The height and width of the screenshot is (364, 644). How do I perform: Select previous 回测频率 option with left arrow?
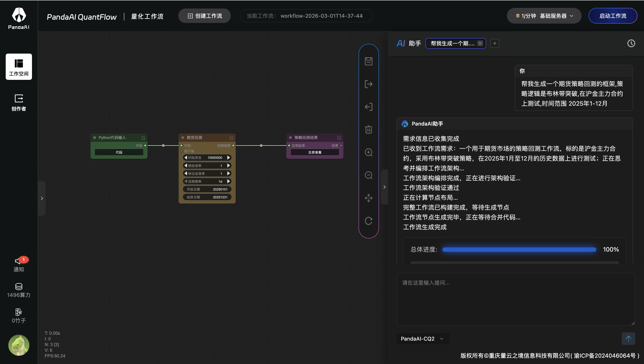click(x=186, y=181)
